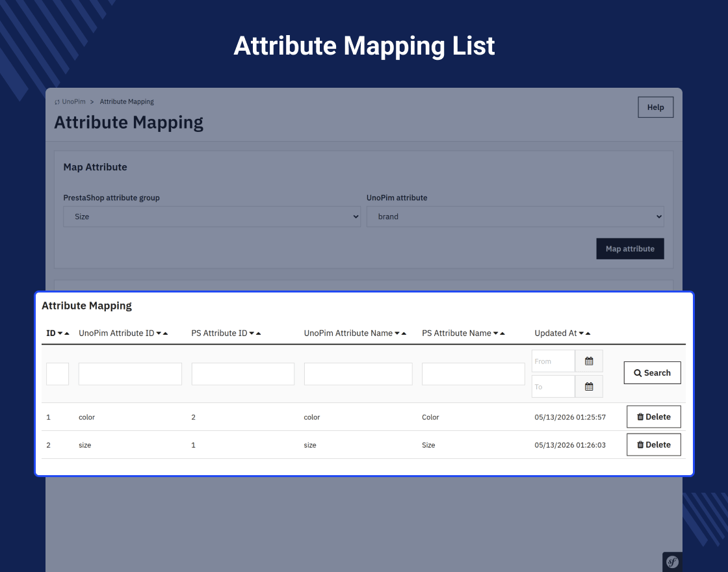This screenshot has width=728, height=572.
Task: Open UnoPim attribute dropdown showing brand
Action: click(515, 217)
